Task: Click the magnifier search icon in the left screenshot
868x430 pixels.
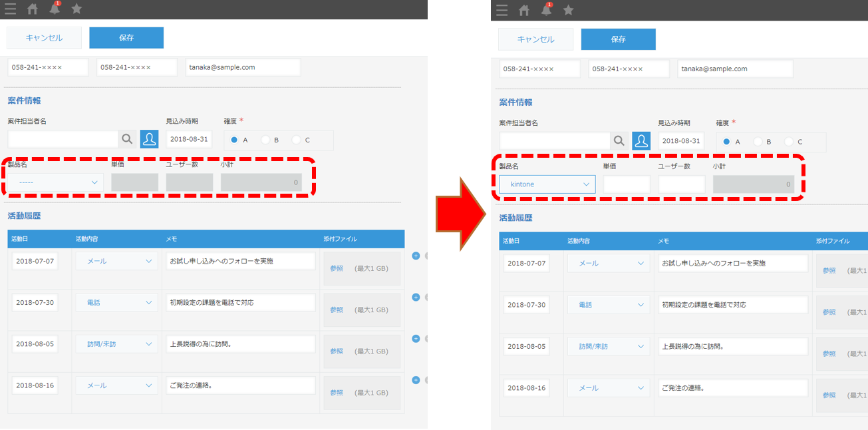Action: click(x=127, y=139)
